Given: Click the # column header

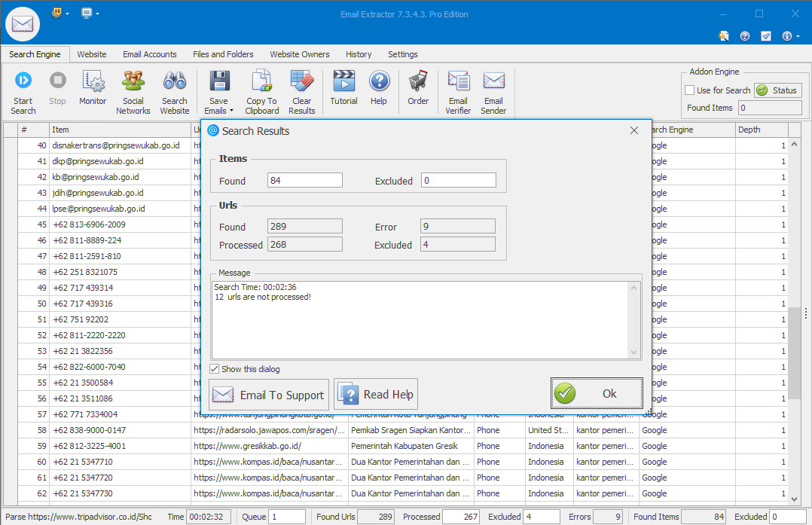Looking at the screenshot, I should pyautogui.click(x=33, y=130).
